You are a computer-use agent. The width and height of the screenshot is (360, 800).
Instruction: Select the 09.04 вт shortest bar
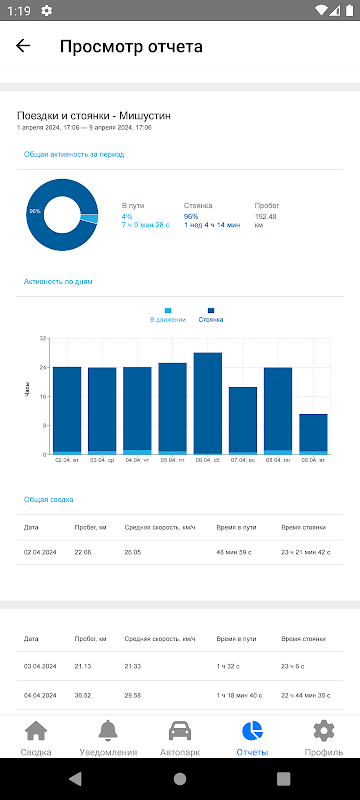[313, 434]
